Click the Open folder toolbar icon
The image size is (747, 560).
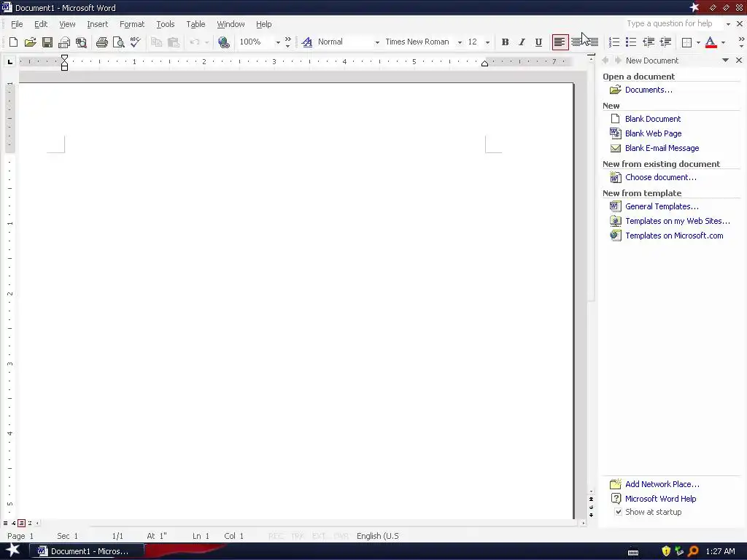click(30, 42)
